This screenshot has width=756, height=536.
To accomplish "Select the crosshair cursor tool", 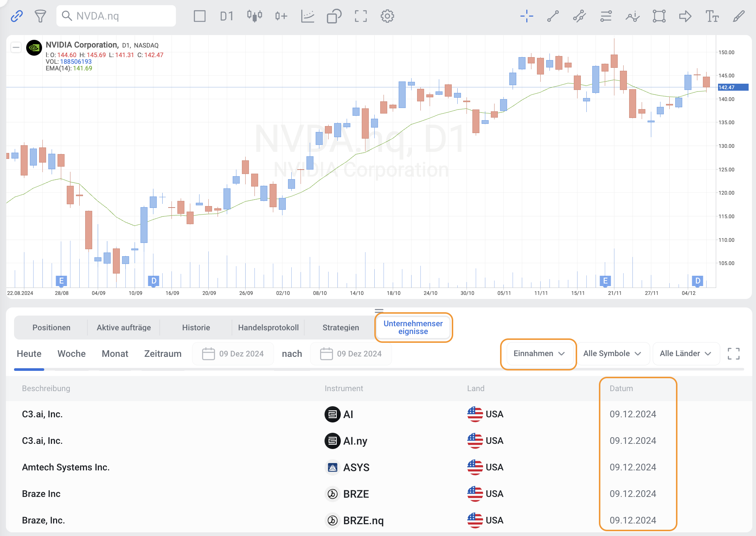I will click(x=527, y=16).
